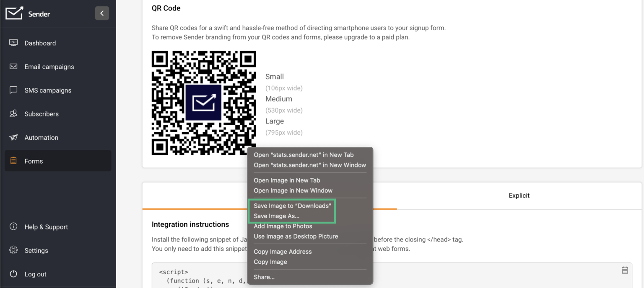Open SMS campaigns from the sidebar
The height and width of the screenshot is (288, 644).
(x=13, y=90)
